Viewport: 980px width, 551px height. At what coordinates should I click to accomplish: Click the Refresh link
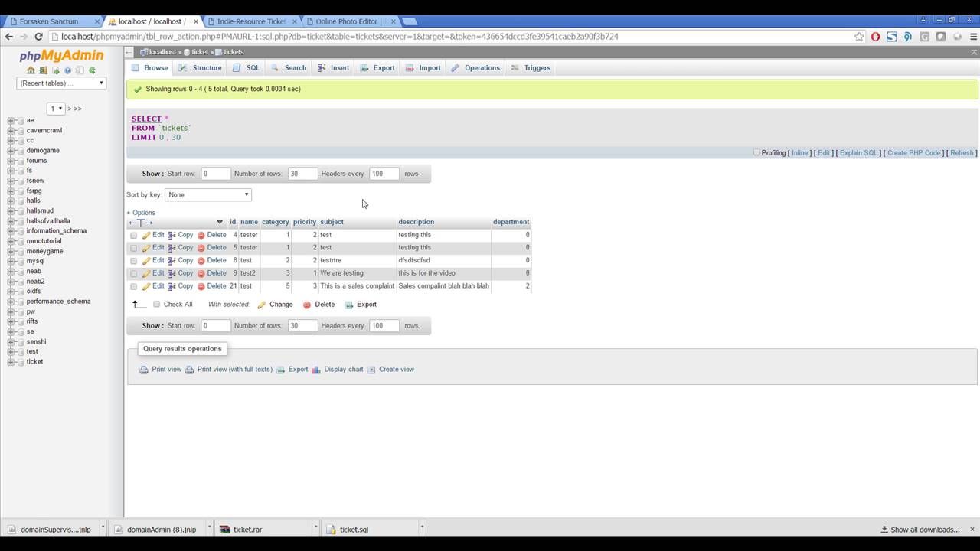pos(962,153)
